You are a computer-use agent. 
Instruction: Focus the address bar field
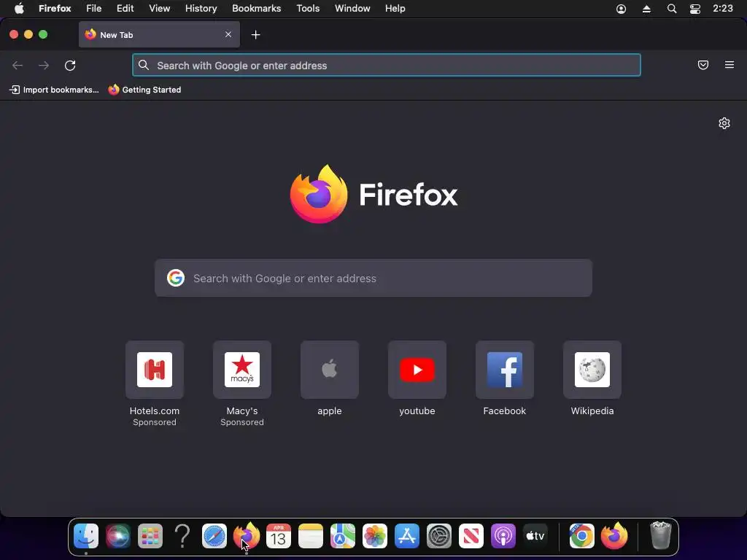tap(387, 65)
